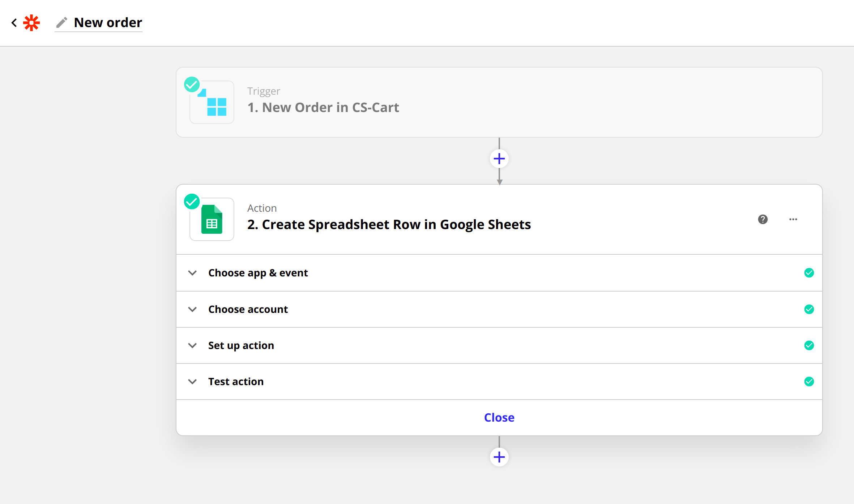The height and width of the screenshot is (504, 854).
Task: Open the Set up action section label
Action: tap(241, 345)
